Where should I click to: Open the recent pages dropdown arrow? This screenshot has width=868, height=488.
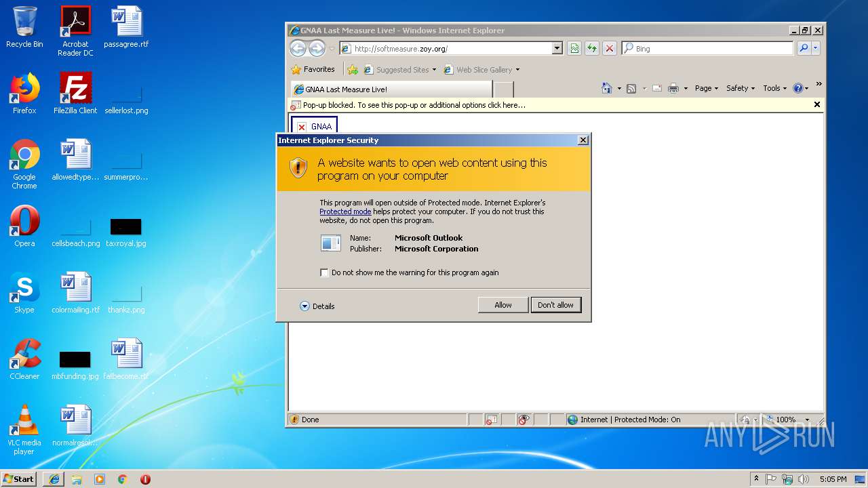coord(332,49)
